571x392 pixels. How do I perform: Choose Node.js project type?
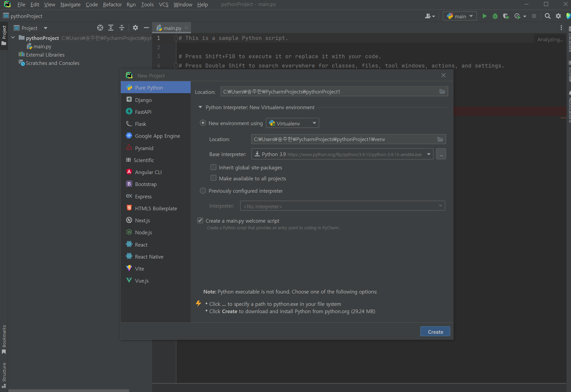pos(156,232)
